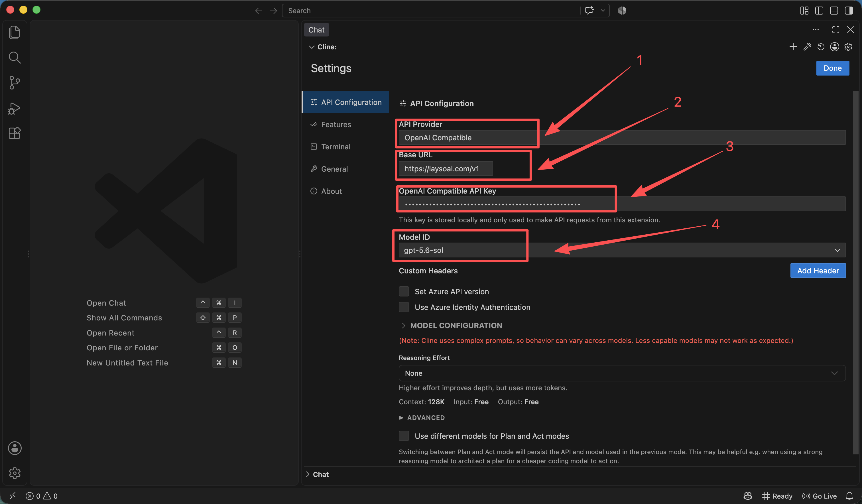Click Open Recent entry

point(110,333)
